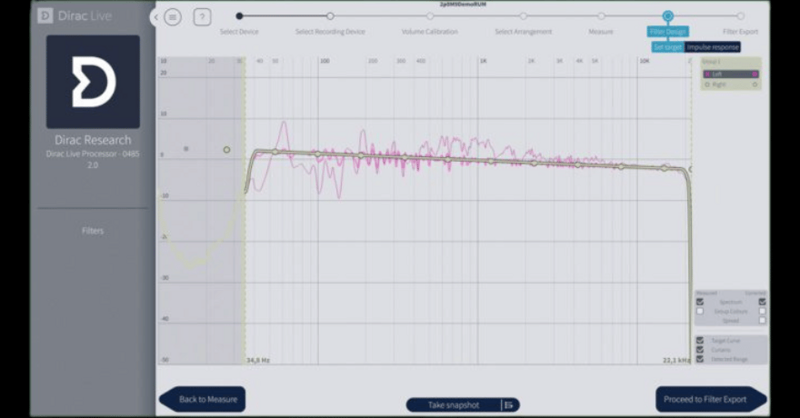The image size is (800, 418).
Task: Click the Back to Measure button
Action: click(204, 400)
